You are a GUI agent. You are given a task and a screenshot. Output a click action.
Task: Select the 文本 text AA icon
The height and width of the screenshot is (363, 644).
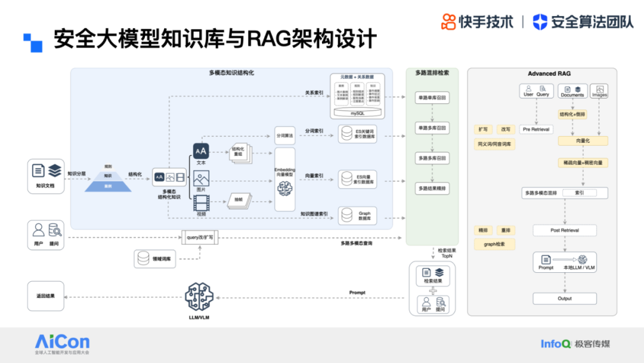tap(201, 152)
